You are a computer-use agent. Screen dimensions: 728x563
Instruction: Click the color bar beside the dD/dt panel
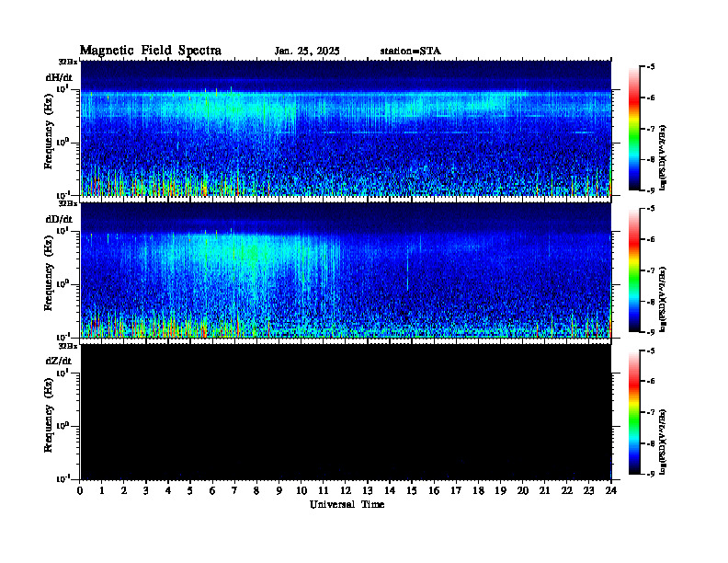click(x=633, y=270)
